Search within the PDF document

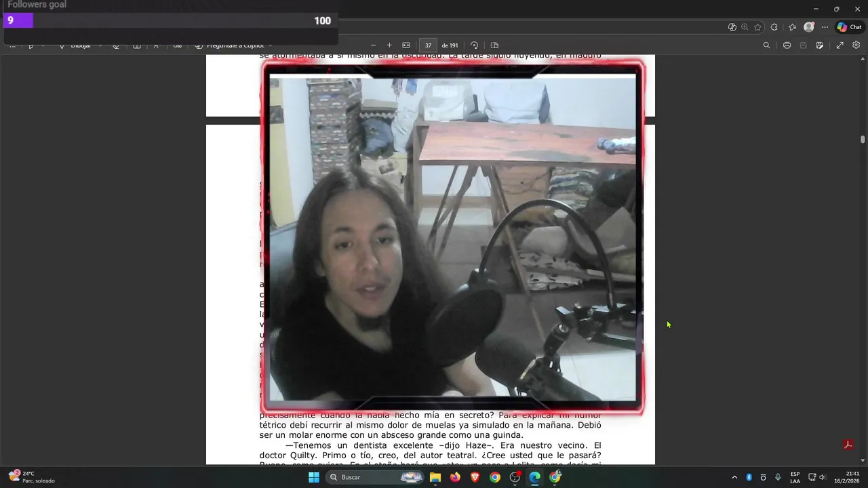point(766,45)
